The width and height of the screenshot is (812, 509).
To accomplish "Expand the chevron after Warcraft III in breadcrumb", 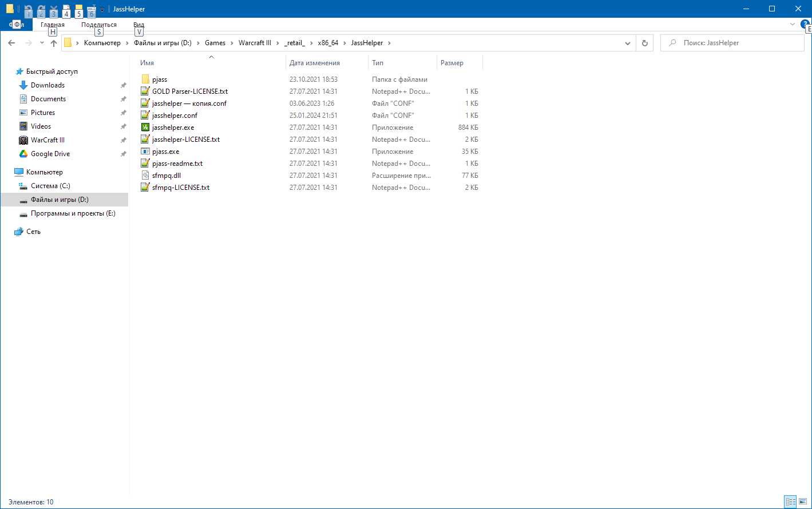I will [x=278, y=43].
